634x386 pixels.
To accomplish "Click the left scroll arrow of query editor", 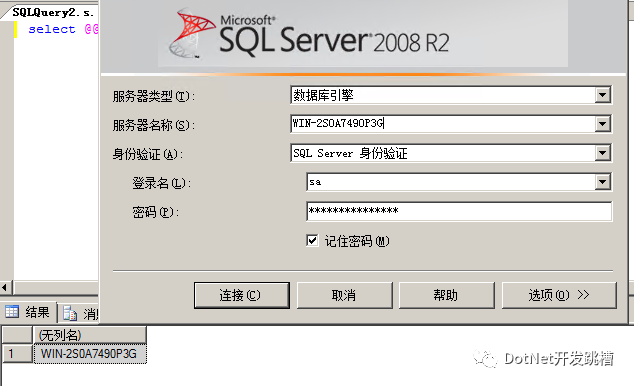I will (x=5, y=288).
